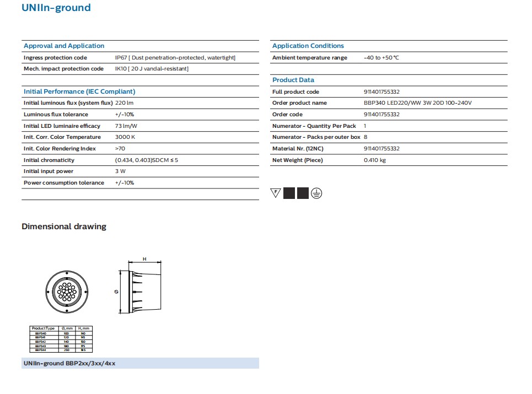The image size is (532, 394).
Task: Click the Order code number 911401755332
Action: 381,114
